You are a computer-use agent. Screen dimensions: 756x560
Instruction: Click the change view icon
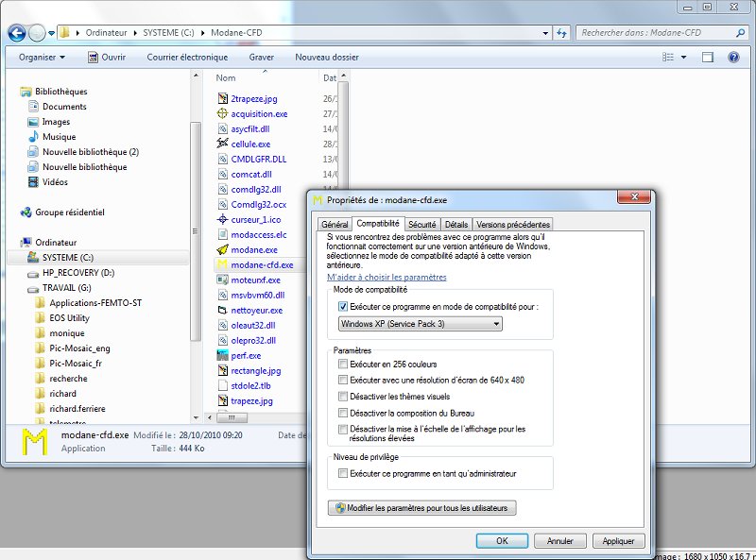pos(668,58)
